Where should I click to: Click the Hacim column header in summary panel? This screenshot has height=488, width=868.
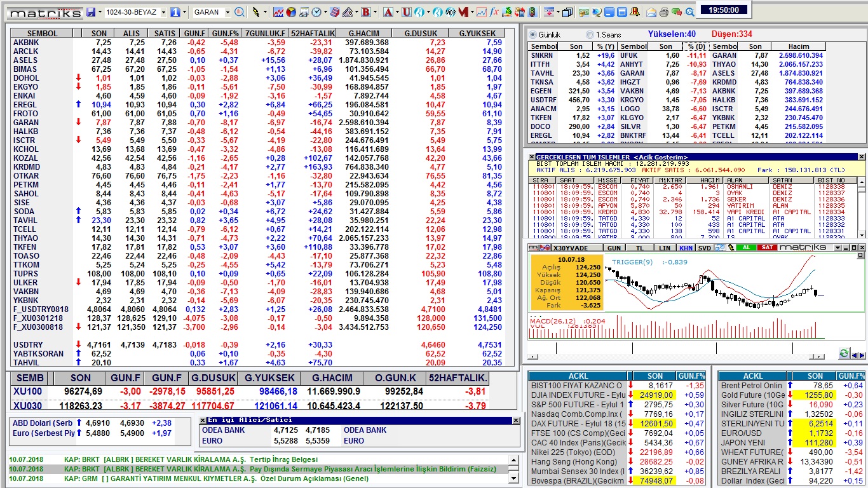pyautogui.click(x=799, y=46)
